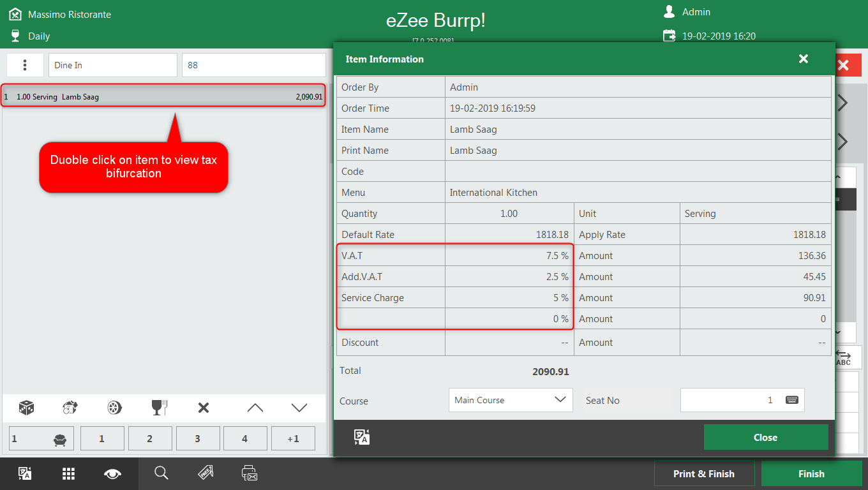Click the Print & Finish button

pyautogui.click(x=704, y=473)
